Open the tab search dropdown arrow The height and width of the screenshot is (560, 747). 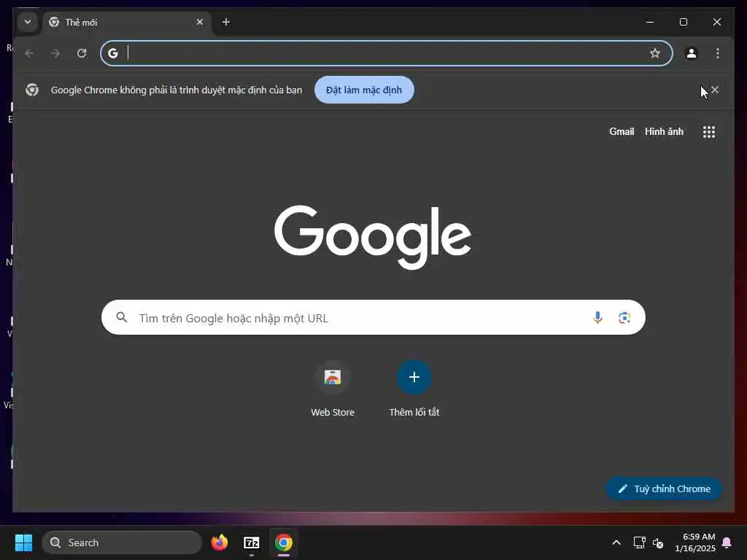click(x=28, y=22)
